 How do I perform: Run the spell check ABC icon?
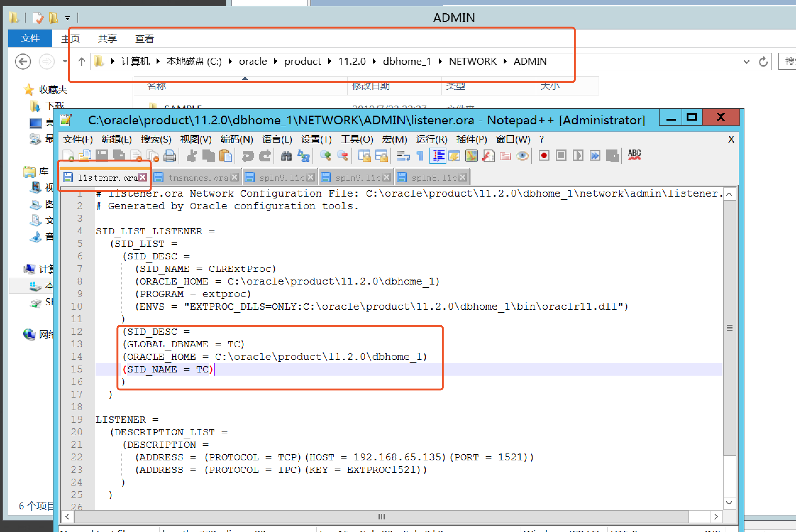click(634, 155)
